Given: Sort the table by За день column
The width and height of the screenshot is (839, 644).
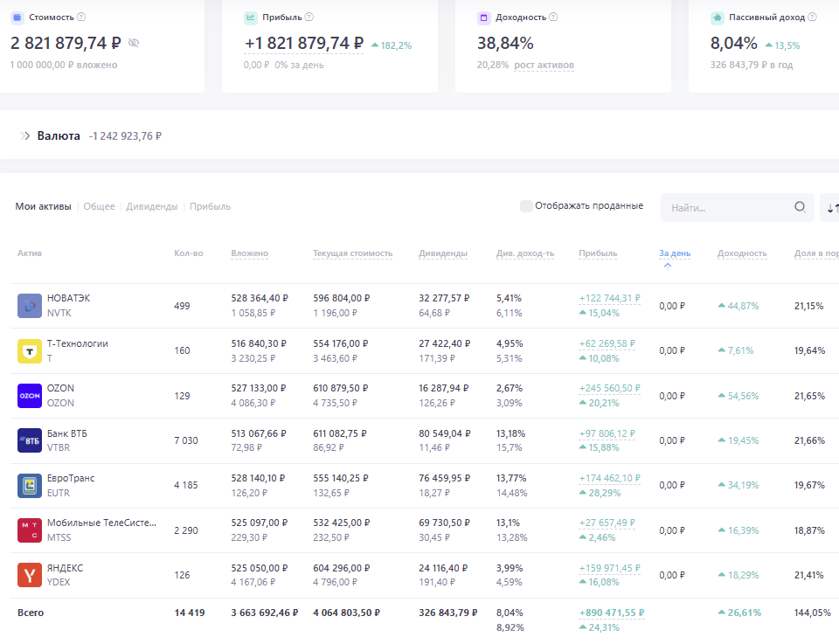Looking at the screenshot, I should pyautogui.click(x=674, y=253).
